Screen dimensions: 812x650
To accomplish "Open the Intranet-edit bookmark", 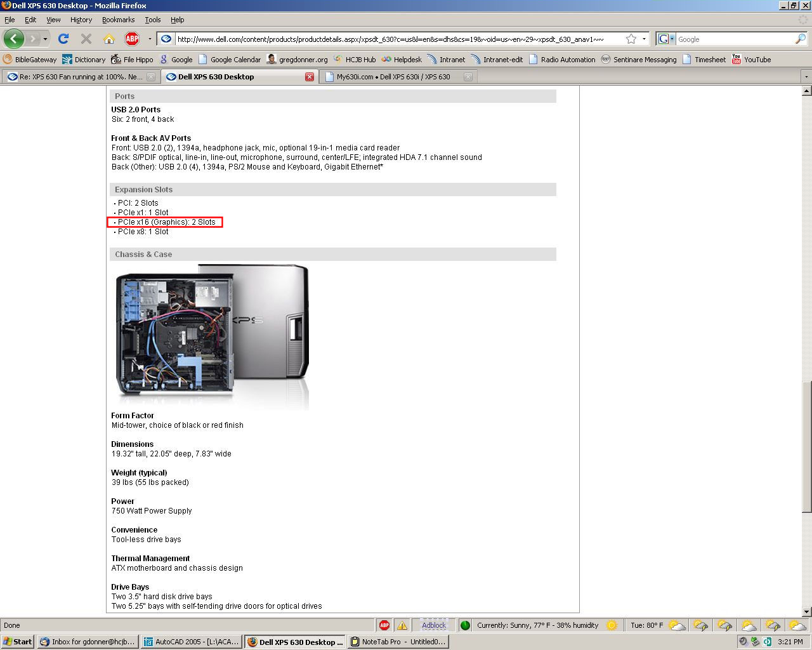I will [x=497, y=59].
